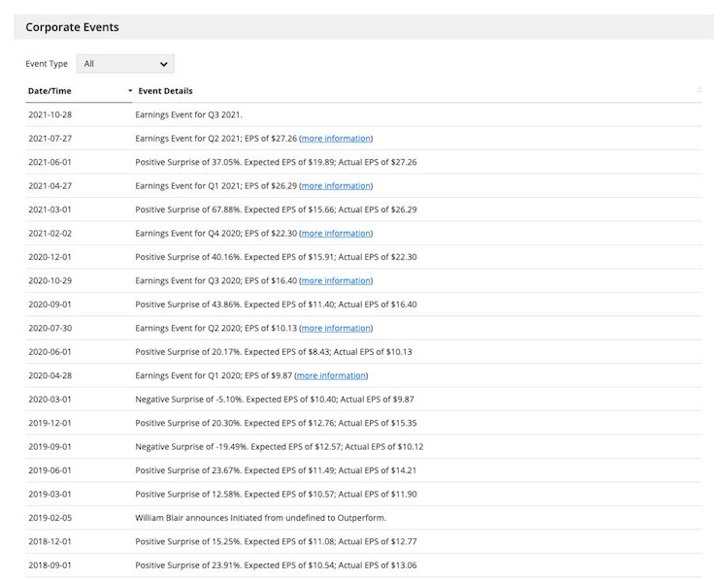Click the 2019-12-01 date cell
The width and height of the screenshot is (728, 579).
50,423
